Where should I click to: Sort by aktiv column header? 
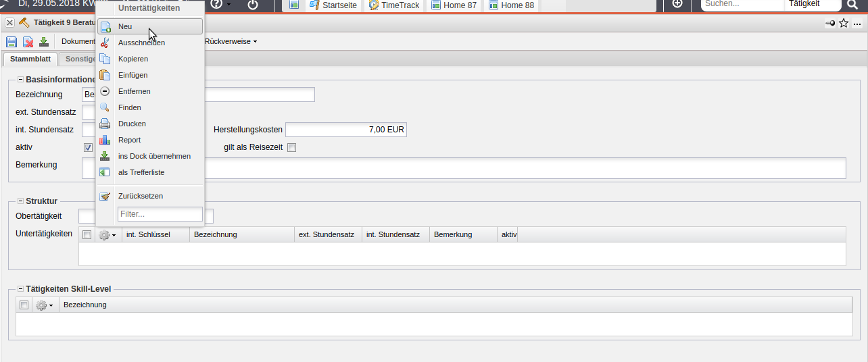coord(508,234)
